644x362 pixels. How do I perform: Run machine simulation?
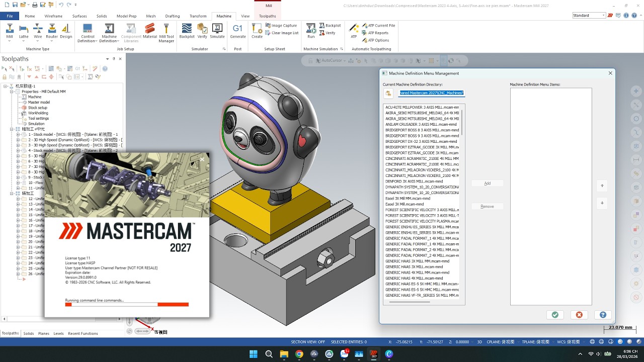[311, 31]
